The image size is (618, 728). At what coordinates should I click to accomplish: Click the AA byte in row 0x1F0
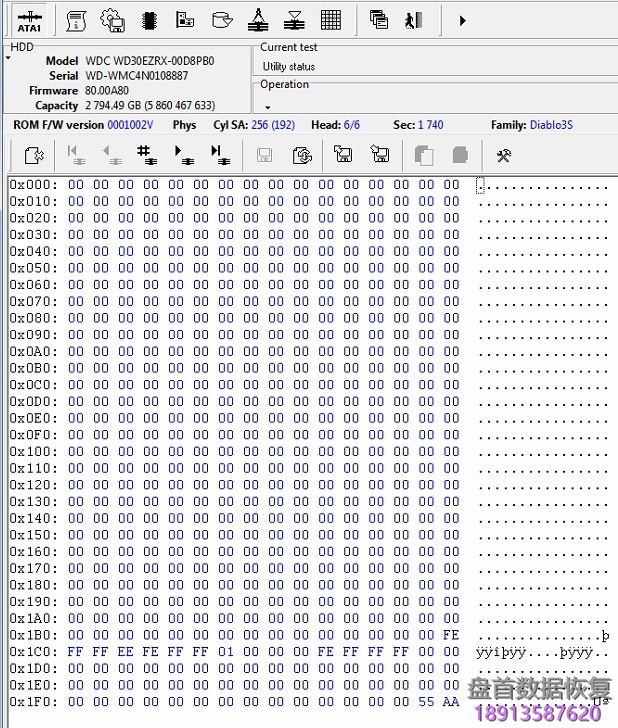point(451,702)
